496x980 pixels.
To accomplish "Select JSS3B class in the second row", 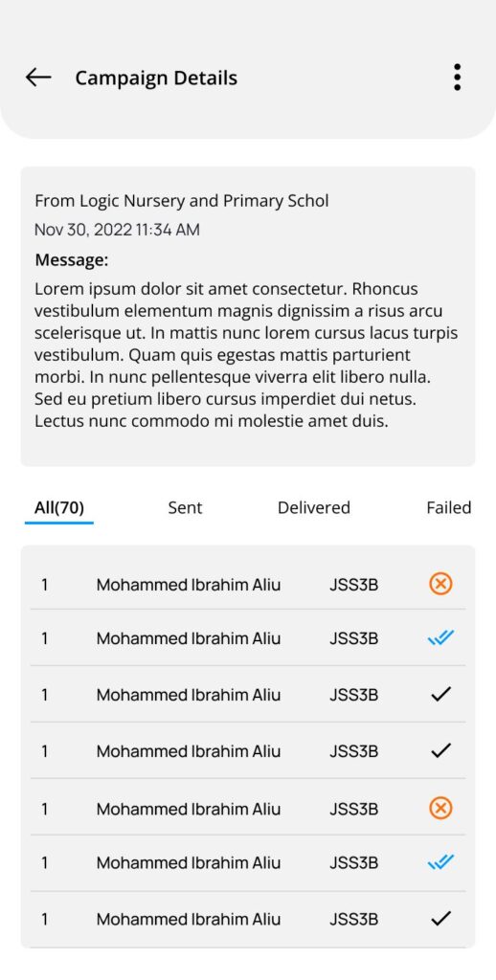I will (354, 638).
